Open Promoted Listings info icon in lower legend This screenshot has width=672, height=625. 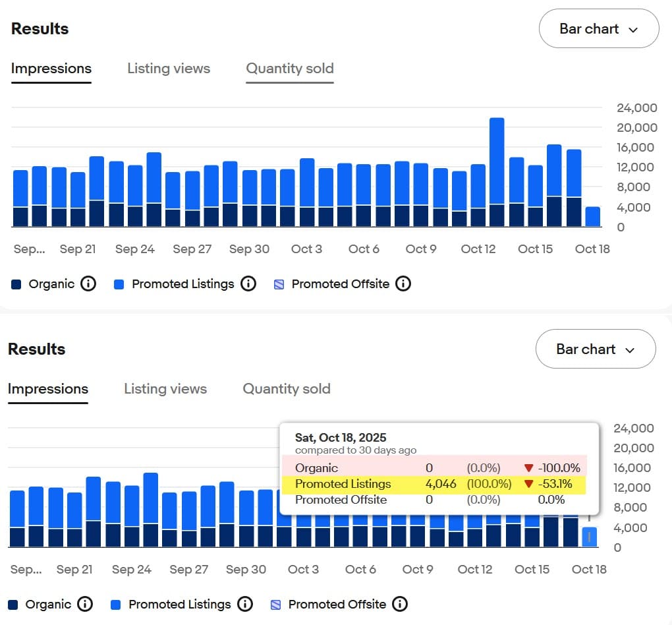245,604
